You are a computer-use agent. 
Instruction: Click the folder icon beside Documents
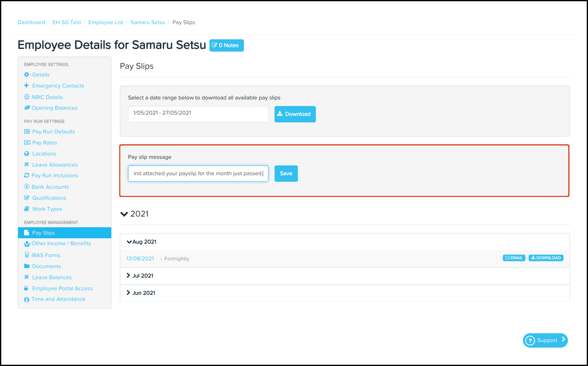[x=27, y=266]
